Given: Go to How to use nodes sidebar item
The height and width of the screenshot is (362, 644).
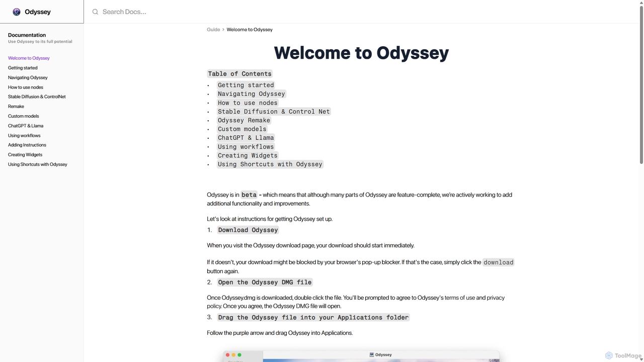Looking at the screenshot, I should click(26, 87).
